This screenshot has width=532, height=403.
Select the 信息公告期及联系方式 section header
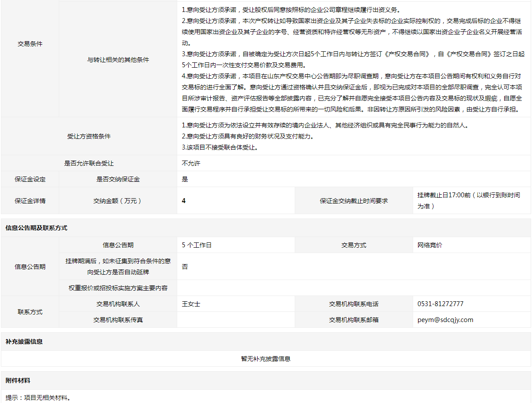[36, 228]
